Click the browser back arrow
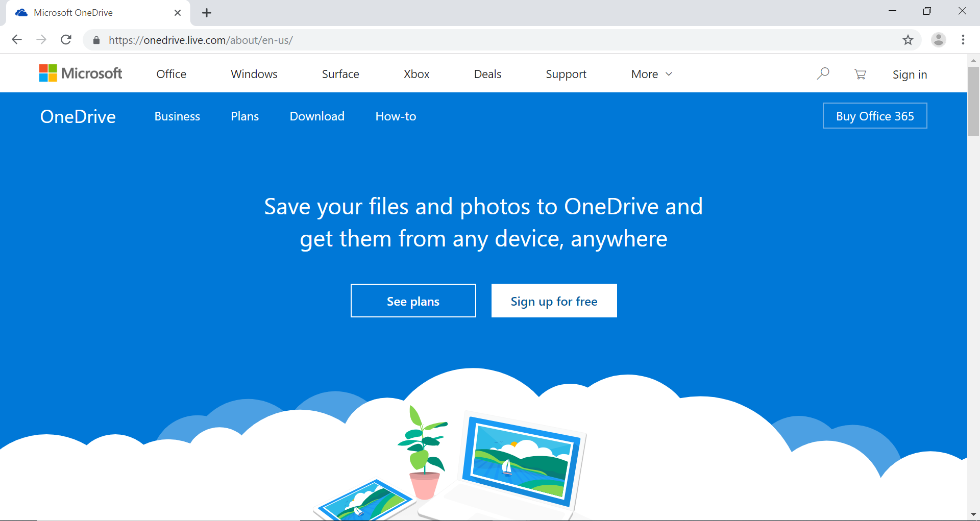Screen dimensions: 980x521 (17, 40)
